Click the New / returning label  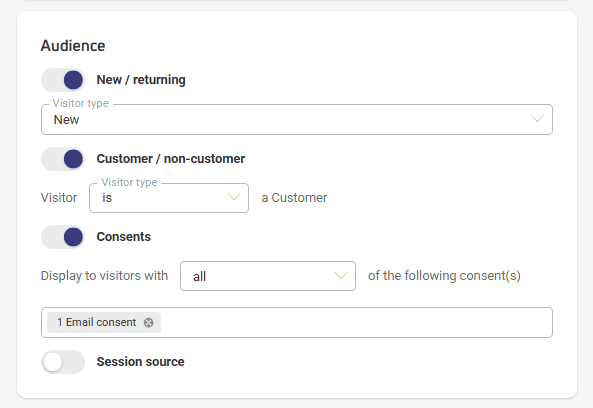click(141, 80)
